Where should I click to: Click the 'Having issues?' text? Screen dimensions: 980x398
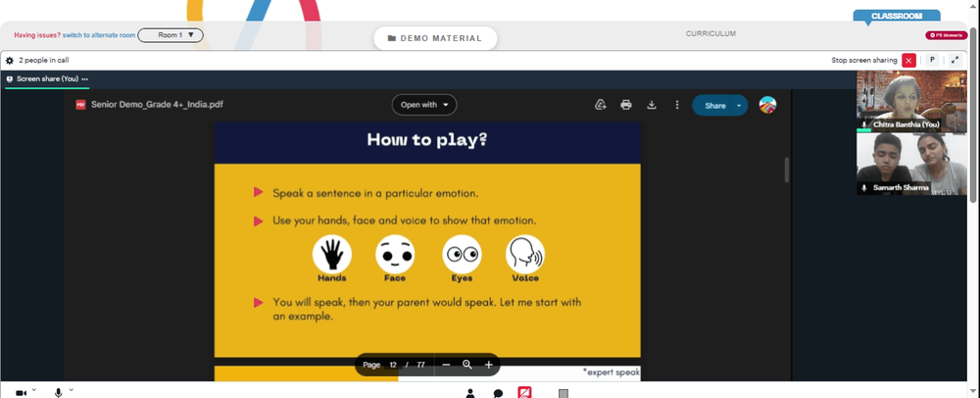point(37,35)
